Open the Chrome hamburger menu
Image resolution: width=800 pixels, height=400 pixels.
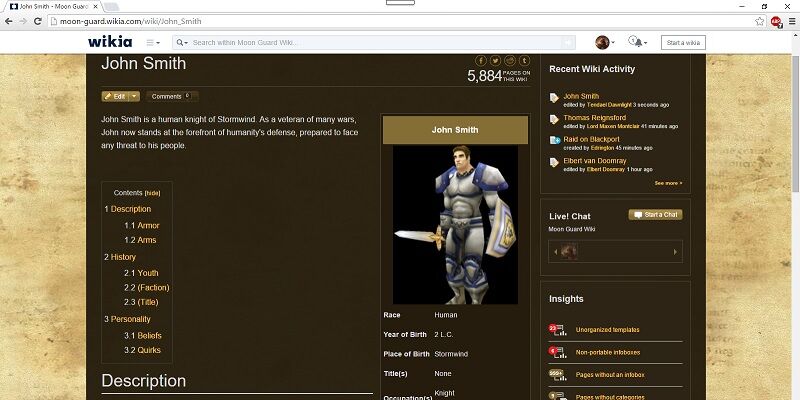click(x=792, y=21)
